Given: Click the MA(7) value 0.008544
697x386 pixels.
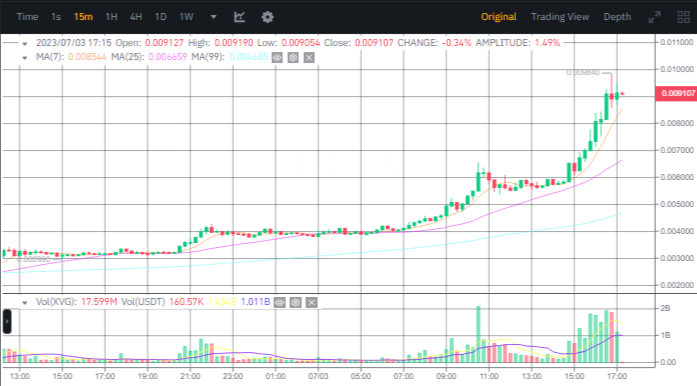Looking at the screenshot, I should pyautogui.click(x=87, y=57).
